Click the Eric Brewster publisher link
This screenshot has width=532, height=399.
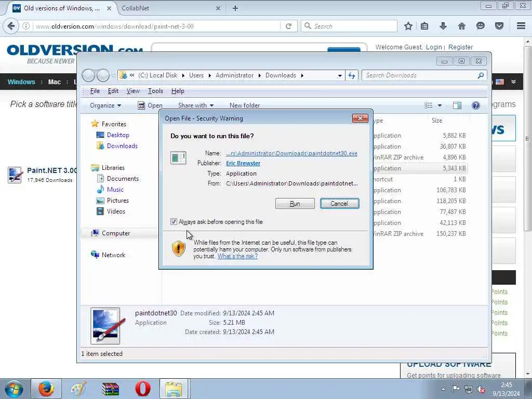[243, 163]
